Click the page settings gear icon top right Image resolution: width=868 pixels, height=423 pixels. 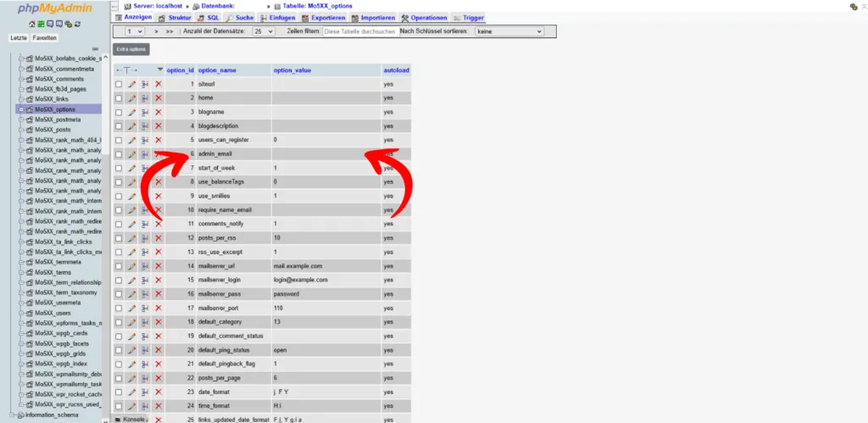point(853,7)
